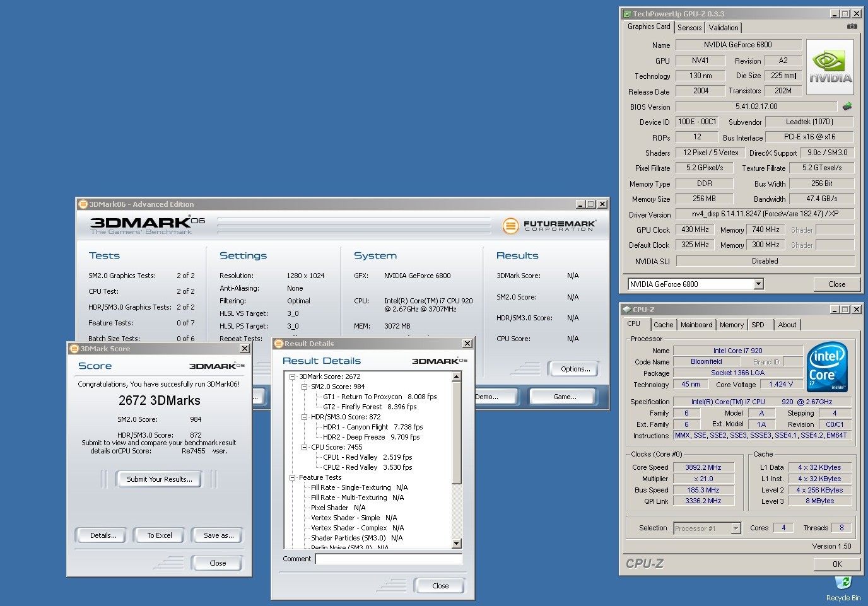This screenshot has width=868, height=606.
Task: Select the HDR1 - Canyon Flight row
Action: [x=373, y=427]
